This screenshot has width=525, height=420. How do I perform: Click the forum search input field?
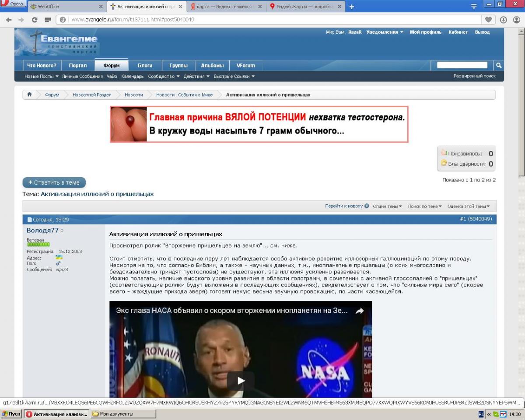pos(462,65)
